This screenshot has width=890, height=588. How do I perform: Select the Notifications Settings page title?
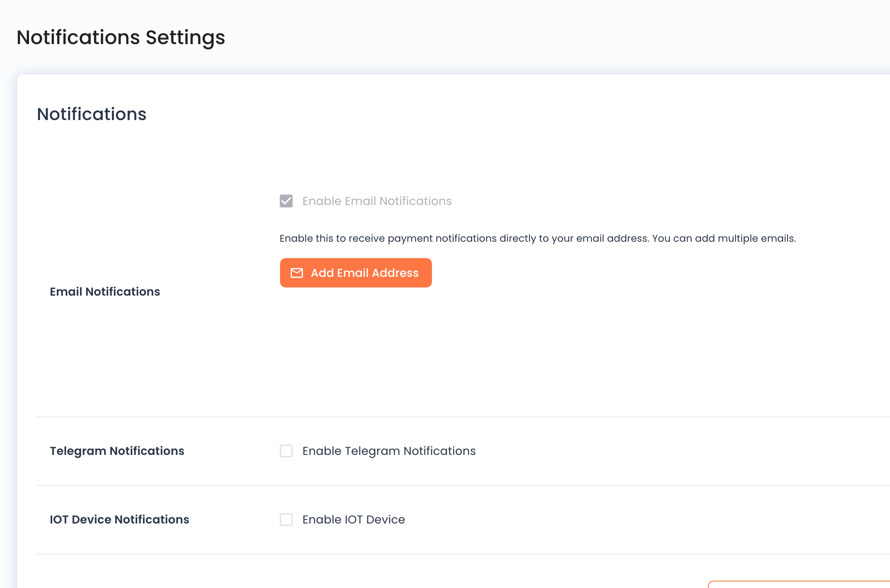pyautogui.click(x=121, y=38)
